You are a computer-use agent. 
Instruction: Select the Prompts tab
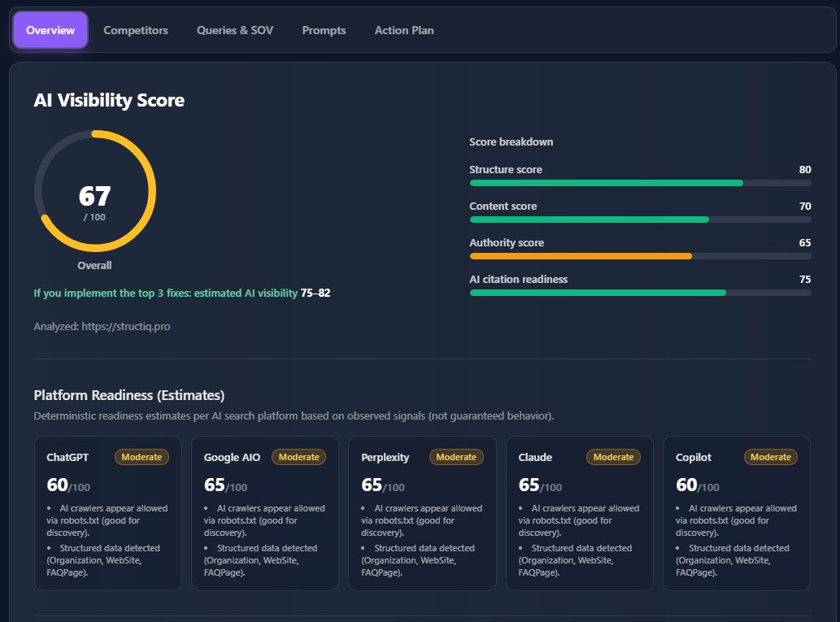324,31
